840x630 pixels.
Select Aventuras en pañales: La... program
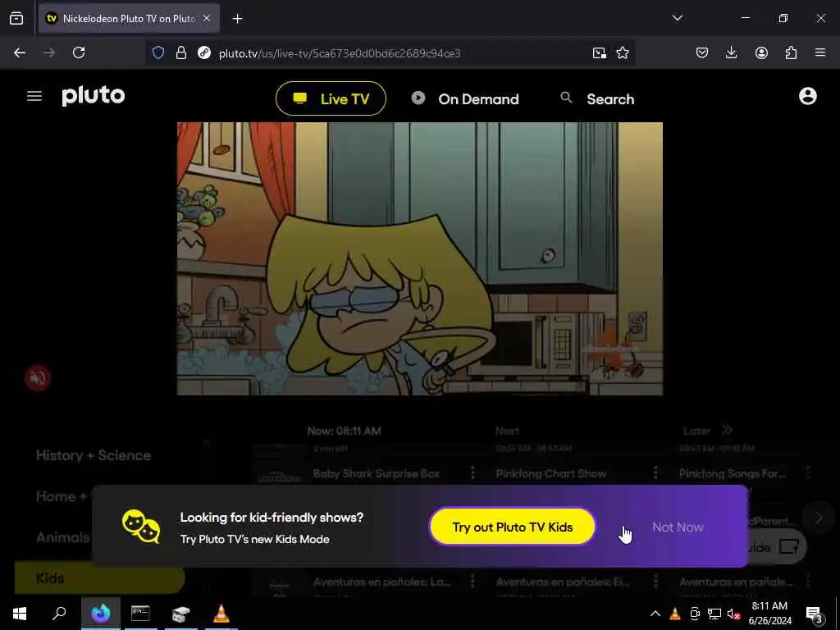381,582
